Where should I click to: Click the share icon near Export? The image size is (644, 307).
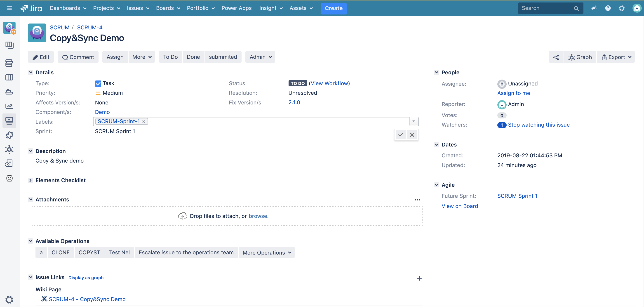pos(556,57)
